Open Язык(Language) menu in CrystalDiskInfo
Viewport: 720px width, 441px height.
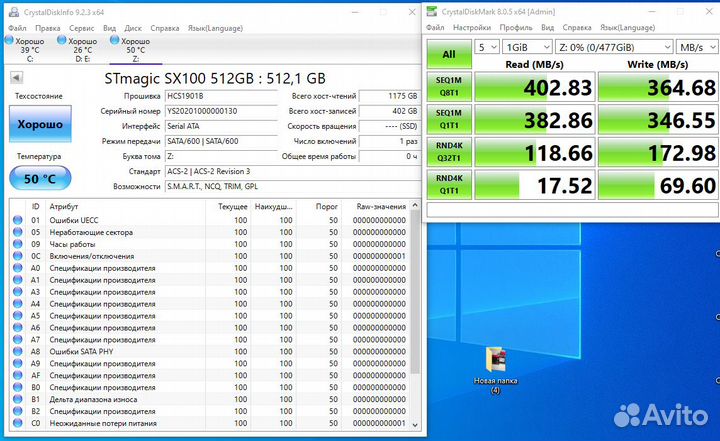pos(215,28)
